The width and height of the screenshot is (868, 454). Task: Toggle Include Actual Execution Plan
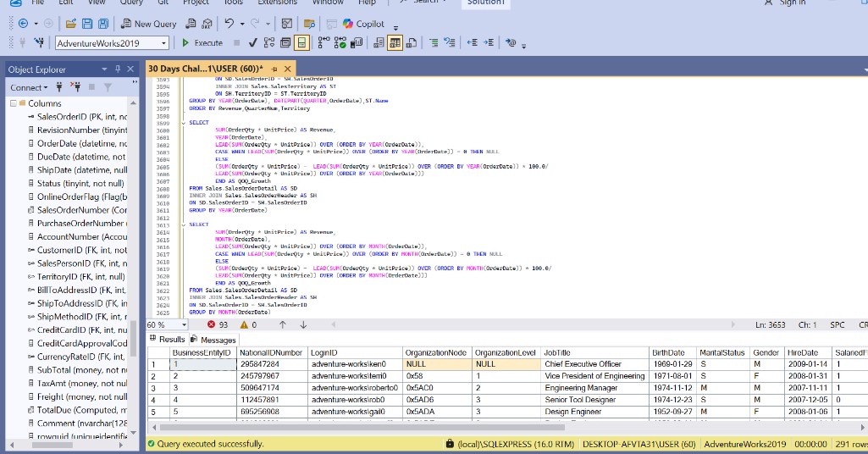click(x=323, y=42)
